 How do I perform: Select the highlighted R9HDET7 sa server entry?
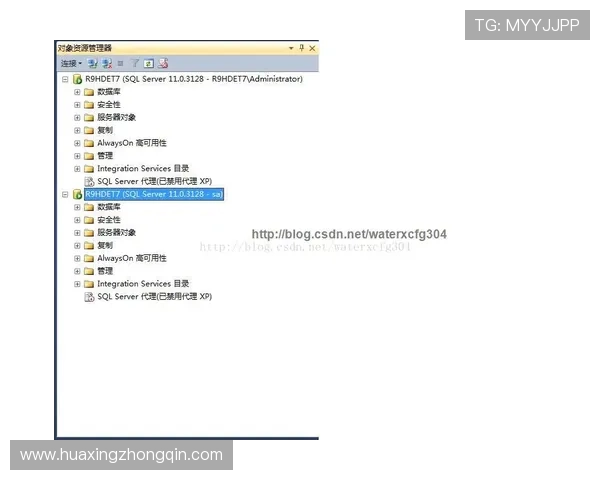click(x=154, y=194)
